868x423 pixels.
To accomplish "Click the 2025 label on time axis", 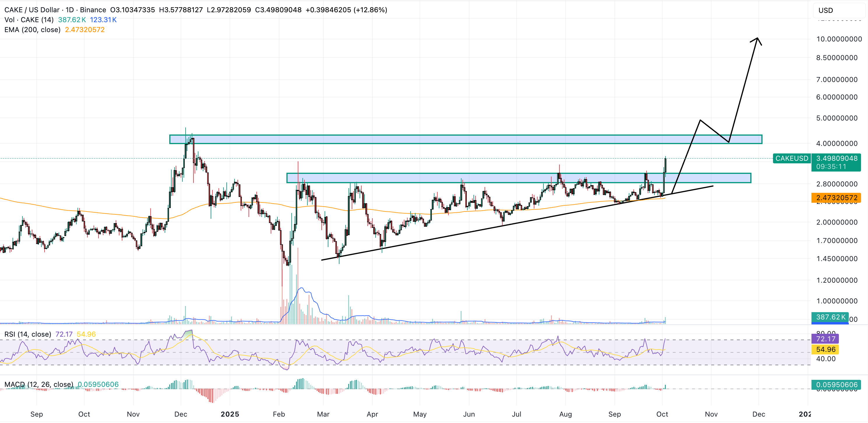I will (231, 414).
